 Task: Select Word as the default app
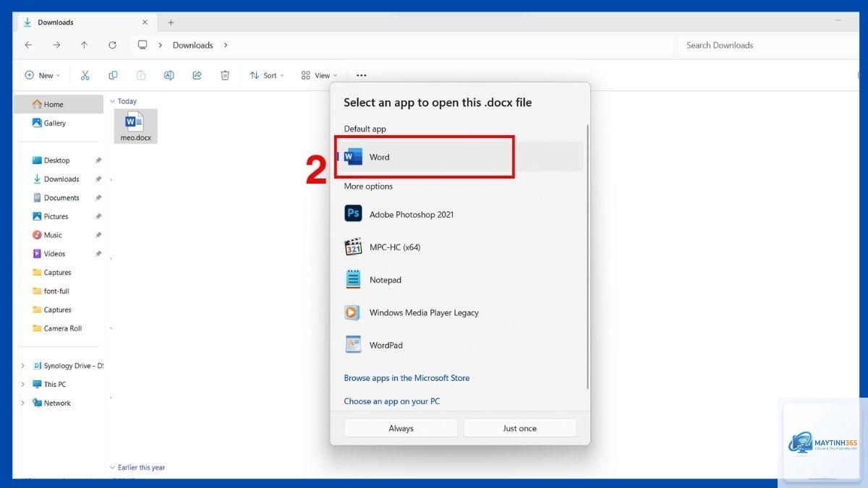[x=460, y=157]
